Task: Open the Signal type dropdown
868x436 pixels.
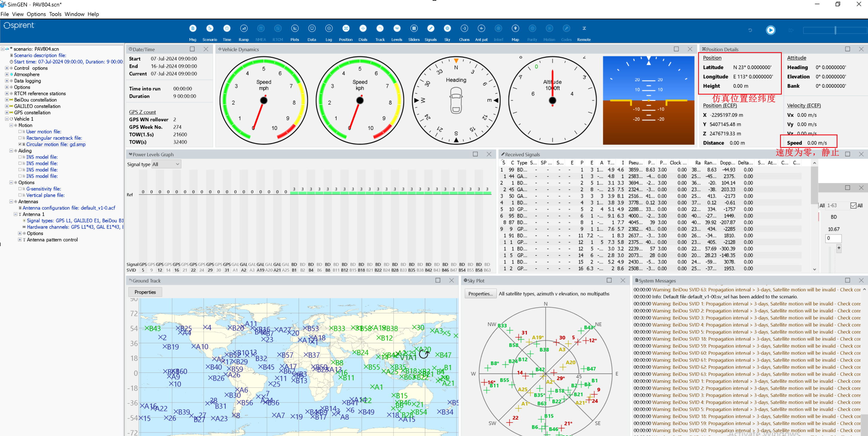Action: pyautogui.click(x=166, y=165)
